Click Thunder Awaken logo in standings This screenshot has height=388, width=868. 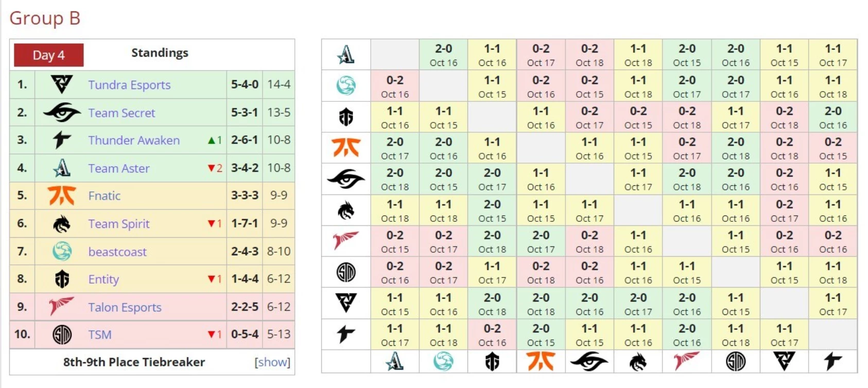pos(62,140)
